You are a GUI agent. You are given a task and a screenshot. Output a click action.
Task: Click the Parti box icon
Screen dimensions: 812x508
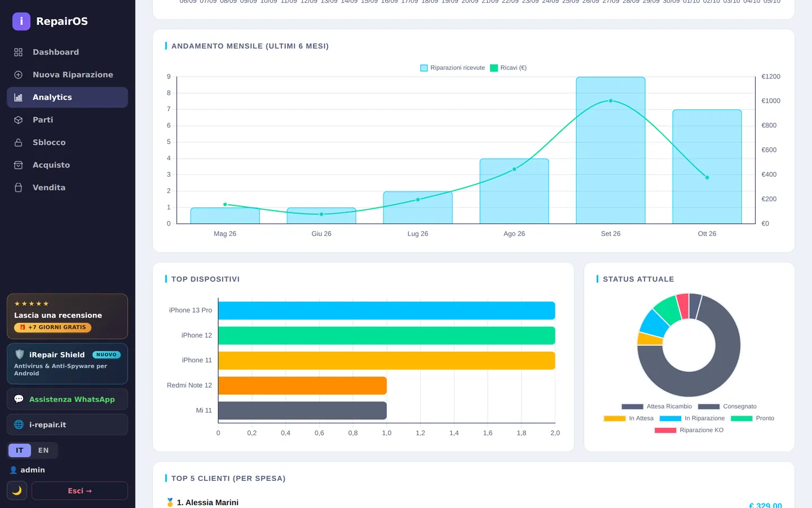[x=18, y=120]
